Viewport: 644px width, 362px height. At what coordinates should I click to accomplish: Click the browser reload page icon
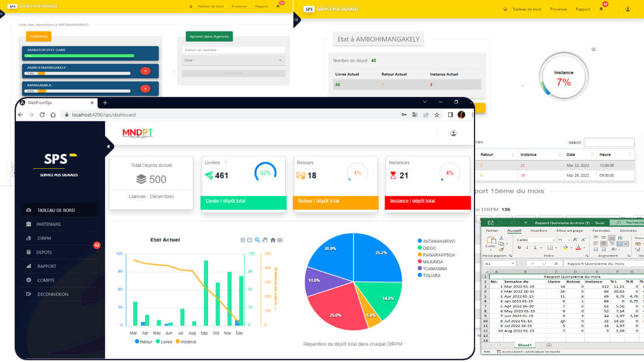[x=43, y=115]
